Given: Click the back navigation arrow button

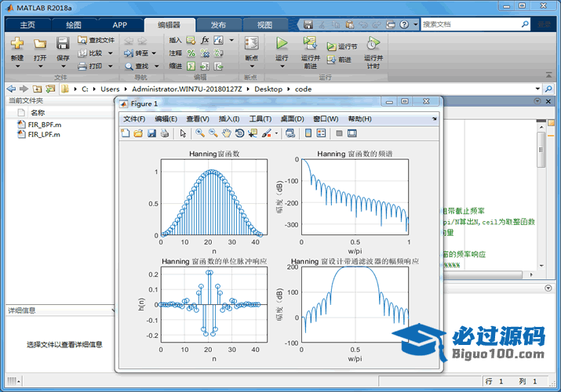Looking at the screenshot, I should [x=11, y=89].
